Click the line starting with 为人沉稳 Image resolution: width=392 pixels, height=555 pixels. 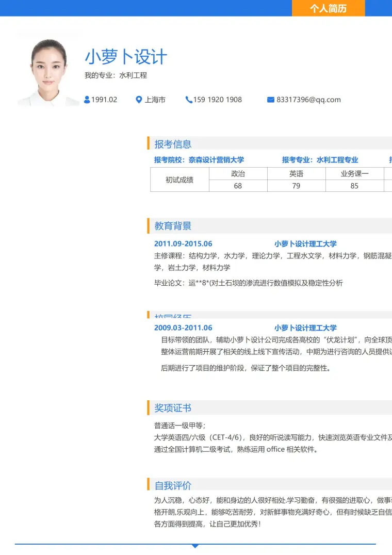273,500
